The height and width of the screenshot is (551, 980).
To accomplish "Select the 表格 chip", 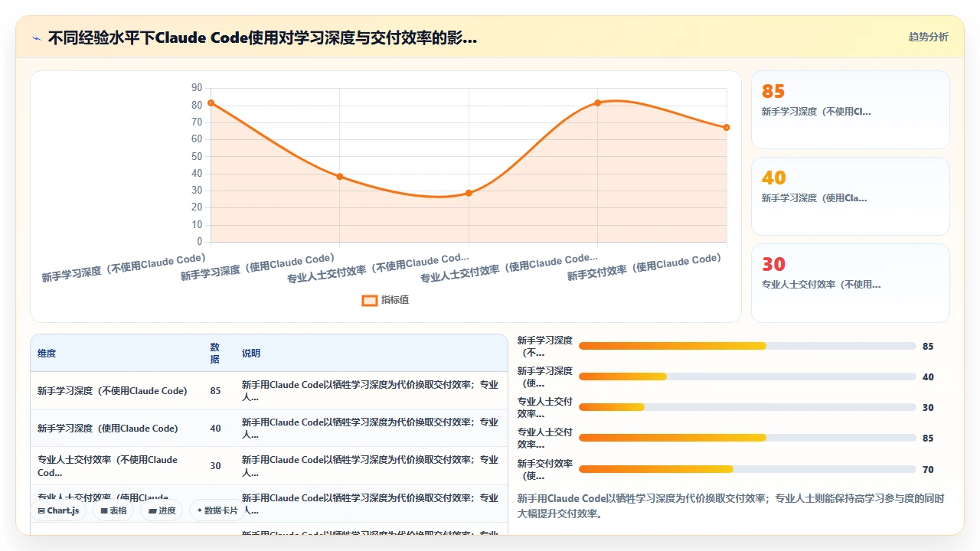I will point(113,510).
